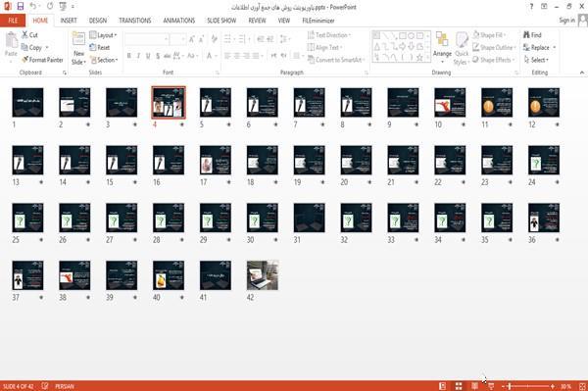Screen dimensions: 588x391
Task: Select slide 36 thumbnail
Action: [544, 218]
